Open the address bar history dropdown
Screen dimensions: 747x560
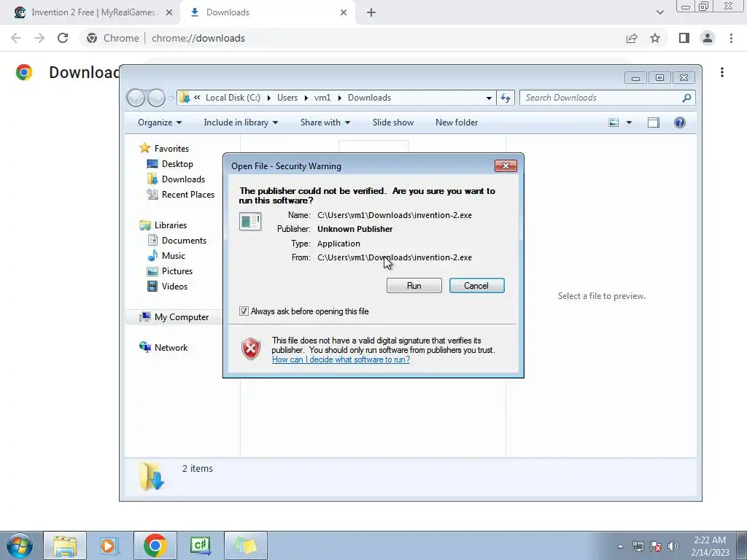click(x=489, y=98)
